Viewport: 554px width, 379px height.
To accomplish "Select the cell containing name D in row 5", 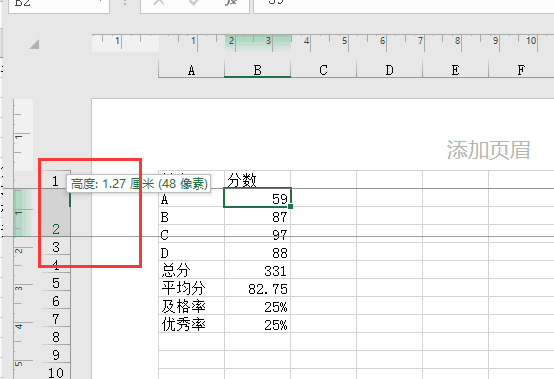I will pos(191,252).
